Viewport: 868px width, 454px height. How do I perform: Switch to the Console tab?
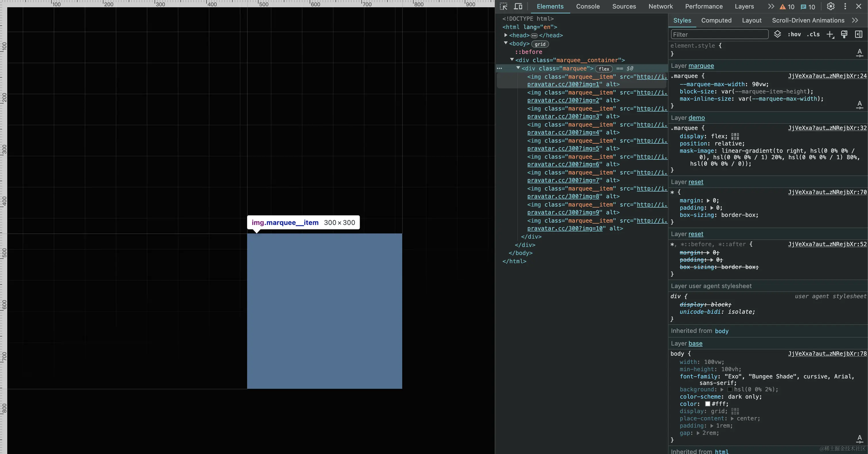click(x=588, y=6)
